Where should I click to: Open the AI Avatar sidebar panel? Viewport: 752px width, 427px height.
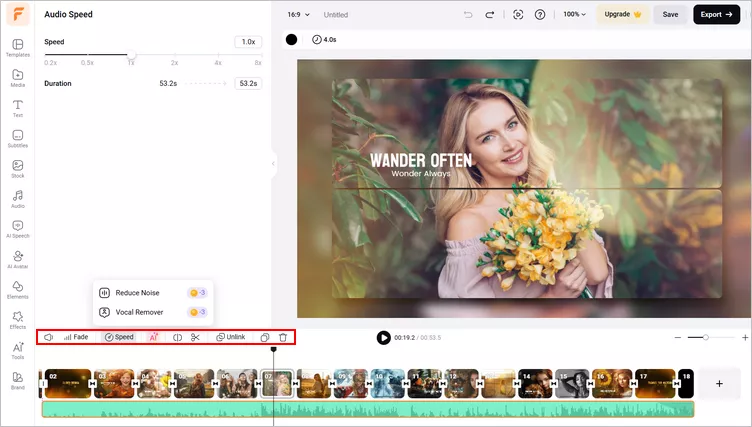tap(18, 260)
